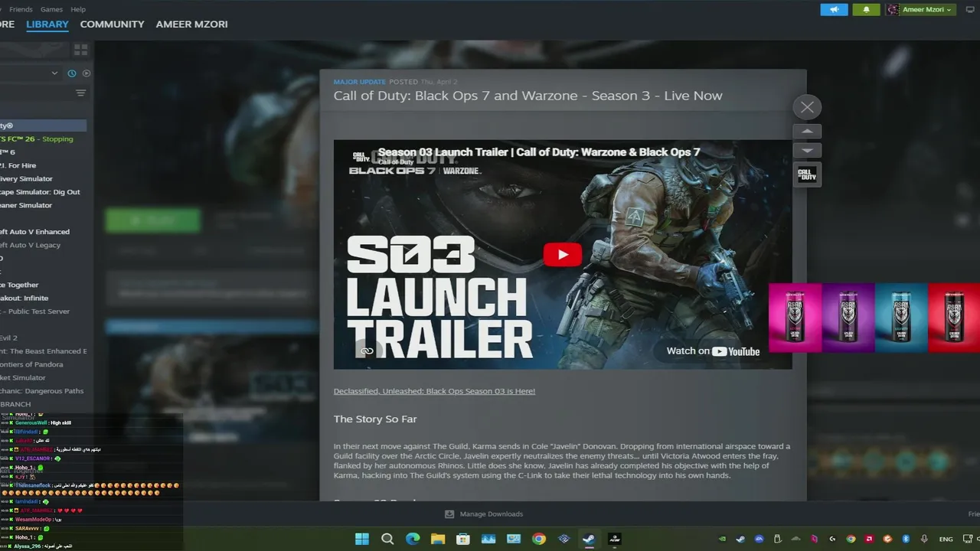Play the Season 03 Launch Trailer video
This screenshot has width=980, height=551.
tap(563, 255)
